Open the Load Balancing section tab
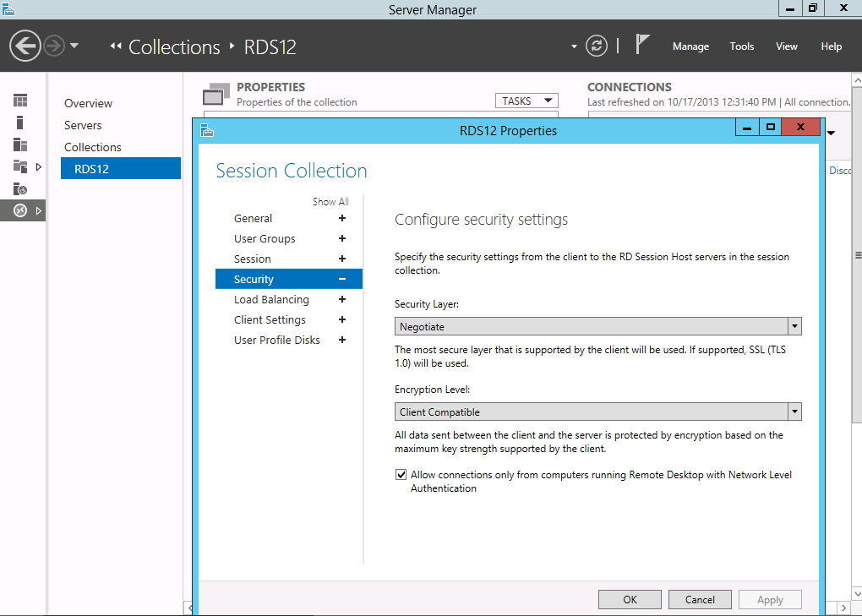Screen dimensions: 862x616 (271, 299)
